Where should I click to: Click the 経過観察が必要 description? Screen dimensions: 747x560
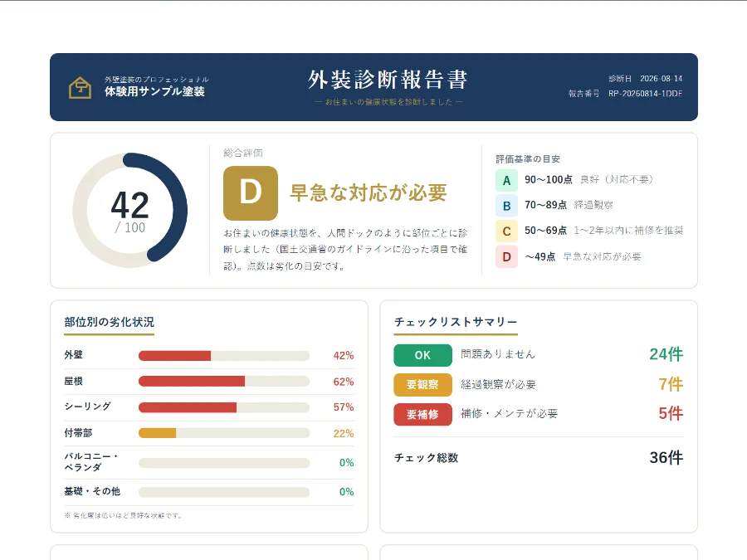[498, 384]
